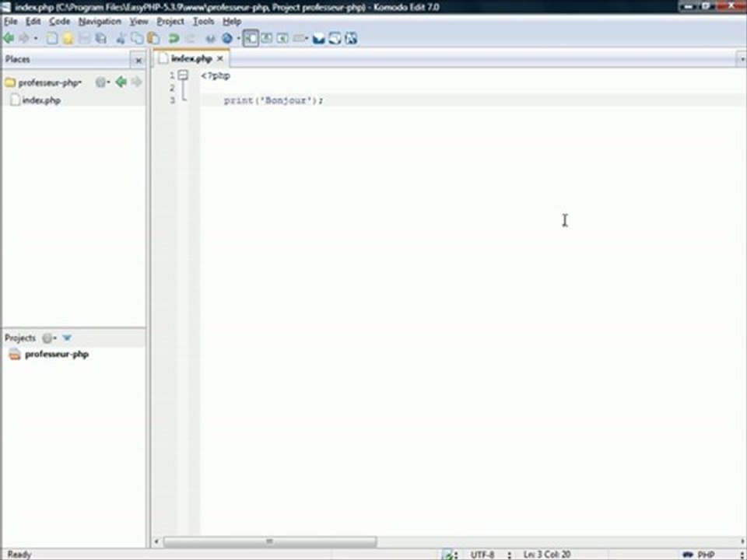Click line number 2 in the gutter

point(172,88)
